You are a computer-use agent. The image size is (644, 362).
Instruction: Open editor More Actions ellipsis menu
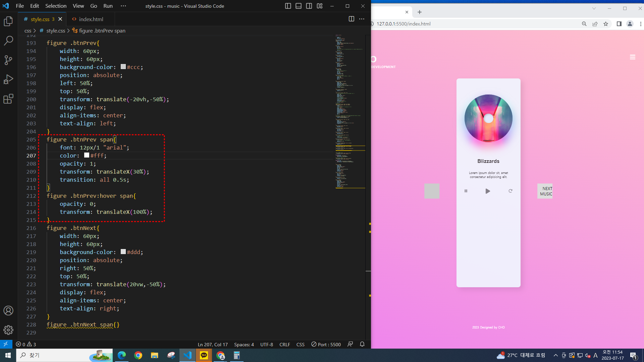click(x=362, y=19)
